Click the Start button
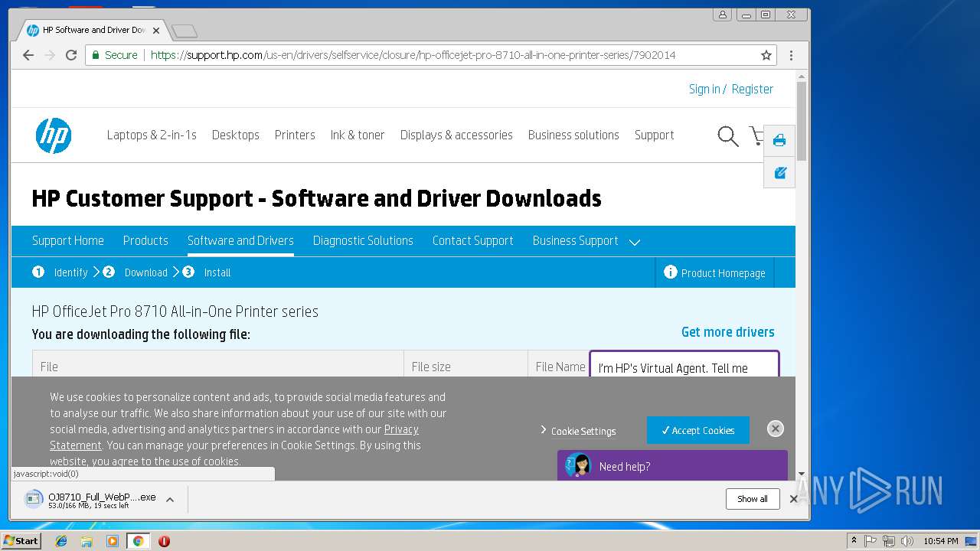 click(21, 541)
